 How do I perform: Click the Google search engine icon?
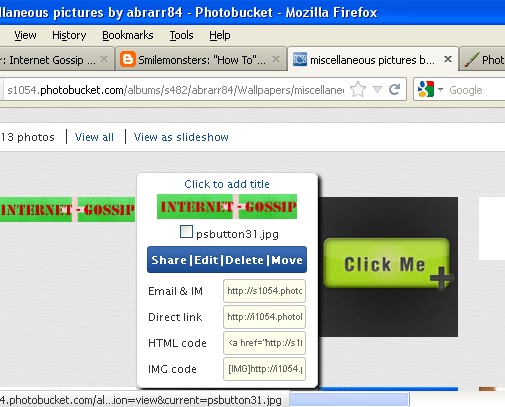click(426, 89)
